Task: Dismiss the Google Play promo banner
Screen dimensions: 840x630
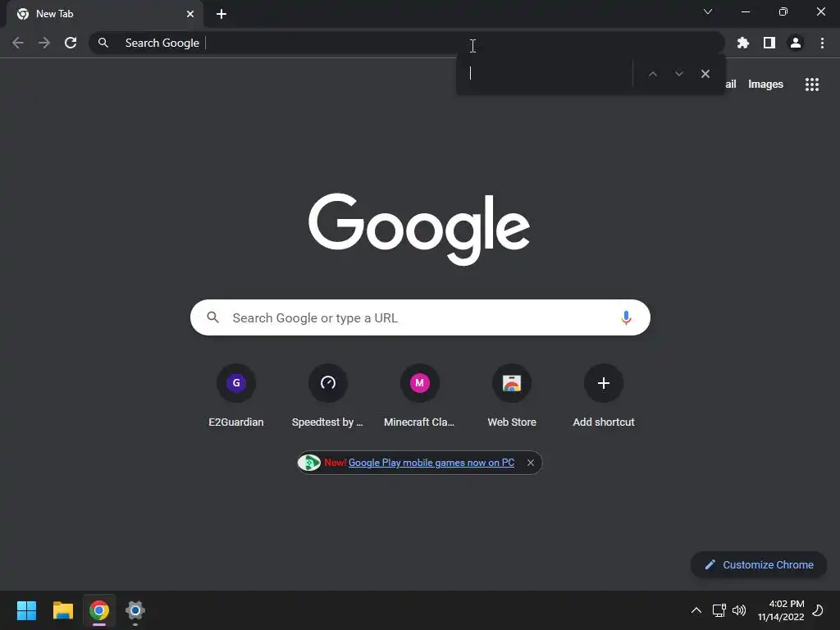Action: coord(531,463)
